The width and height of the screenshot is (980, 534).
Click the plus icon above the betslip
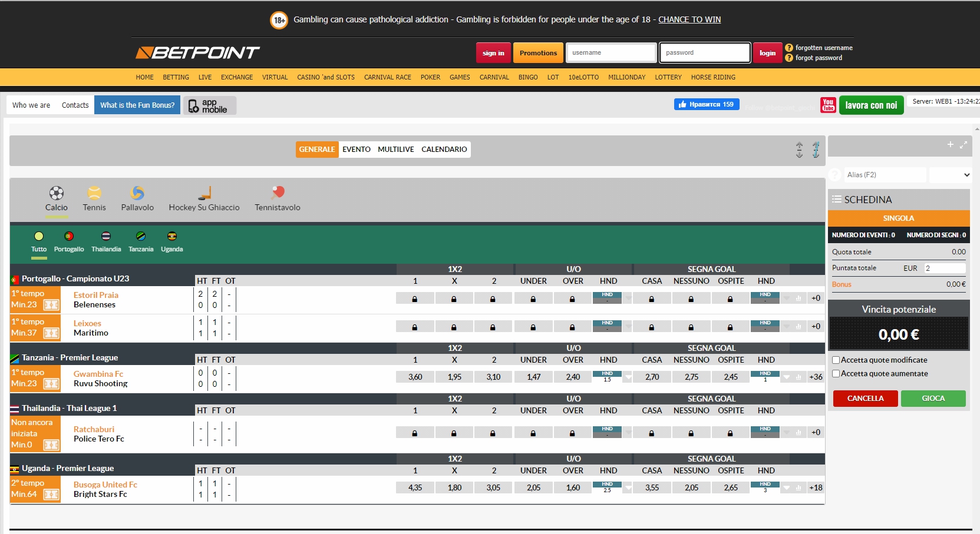coord(950,144)
